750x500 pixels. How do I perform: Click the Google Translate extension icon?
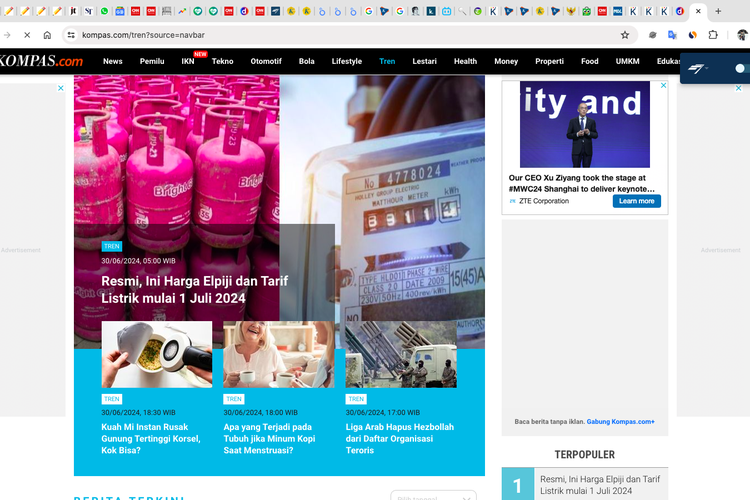point(673,34)
